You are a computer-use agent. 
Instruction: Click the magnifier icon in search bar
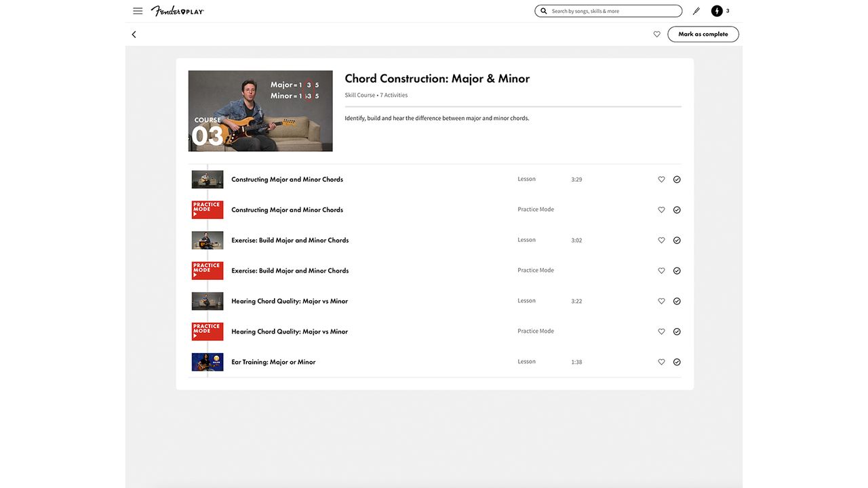[544, 11]
